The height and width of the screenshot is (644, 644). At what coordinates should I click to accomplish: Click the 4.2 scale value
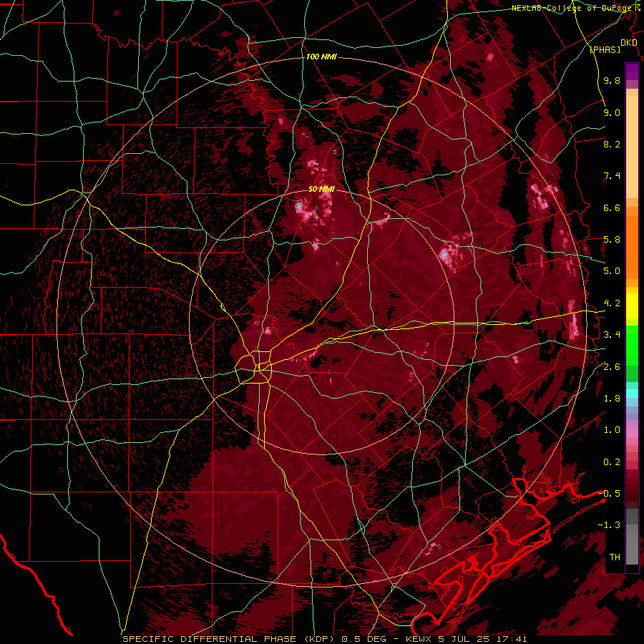612,303
